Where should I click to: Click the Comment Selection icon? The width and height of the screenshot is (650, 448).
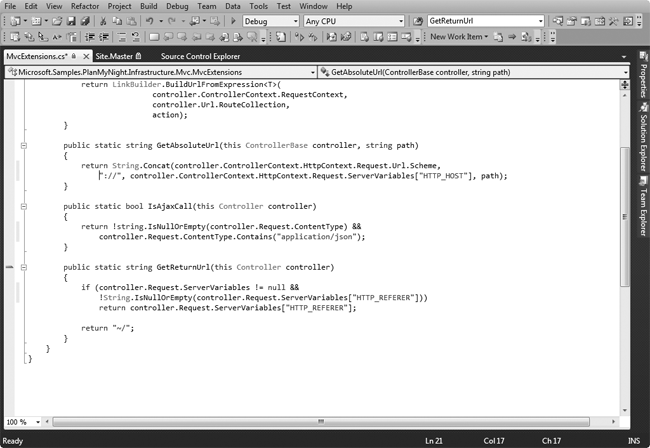pos(122,37)
